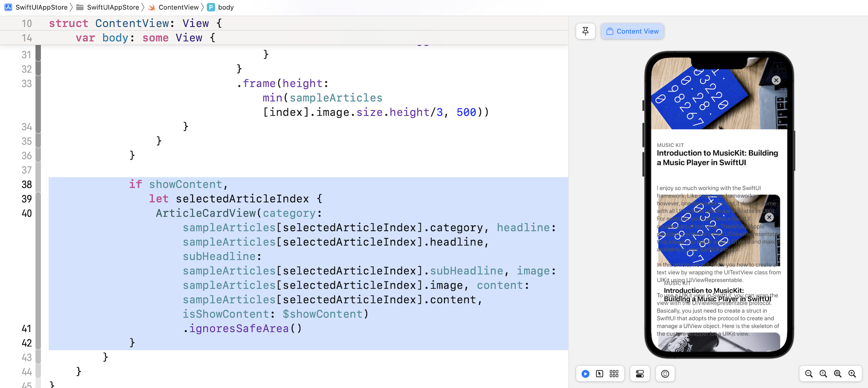Zoom out the preview canvas

(809, 374)
